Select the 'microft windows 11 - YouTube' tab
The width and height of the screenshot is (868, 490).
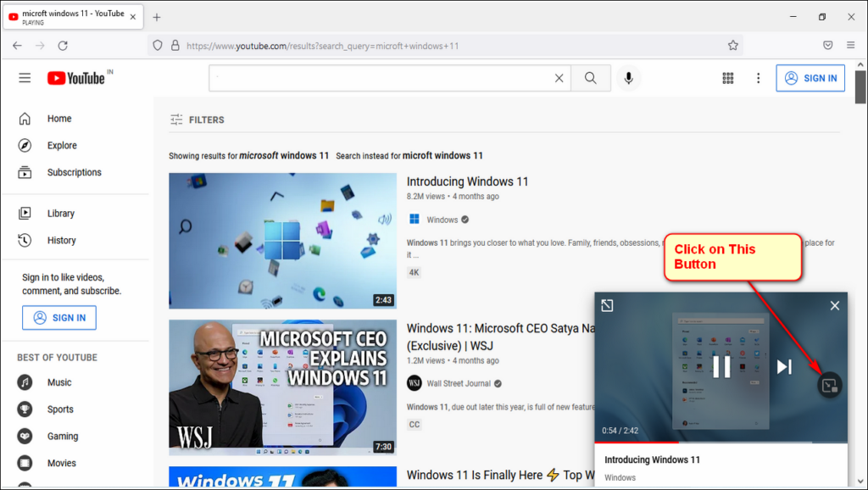73,17
